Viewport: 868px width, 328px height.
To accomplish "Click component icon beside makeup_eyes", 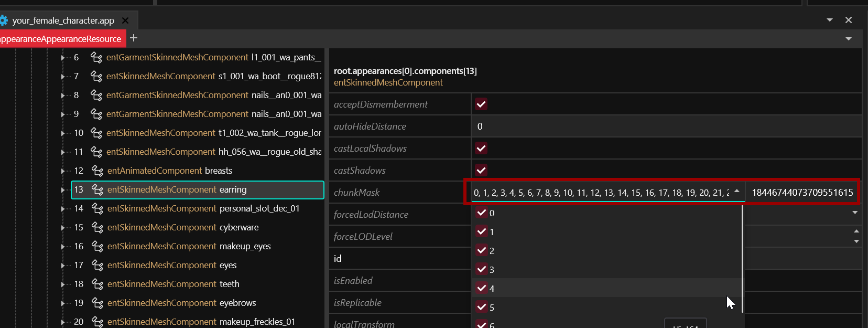I will pos(97,246).
